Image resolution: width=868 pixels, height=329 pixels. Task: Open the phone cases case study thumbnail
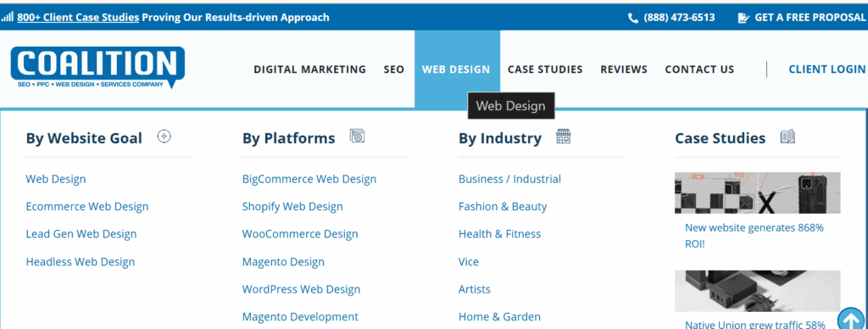pyautogui.click(x=757, y=192)
